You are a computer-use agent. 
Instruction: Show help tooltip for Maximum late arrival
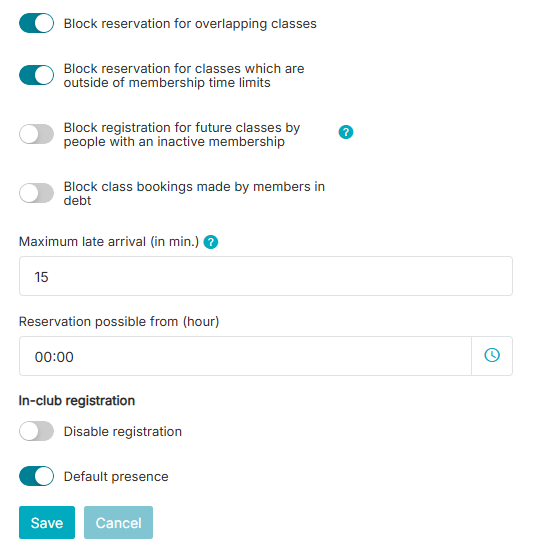pyautogui.click(x=211, y=242)
